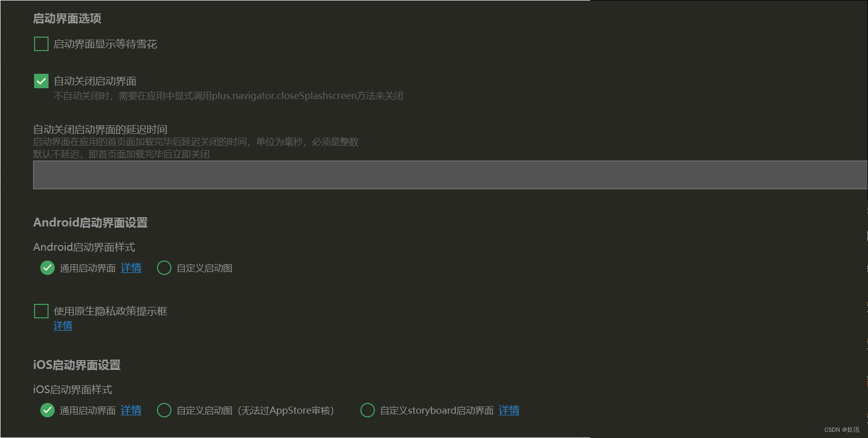Select 自定义storyboard启动界面 radio button
This screenshot has height=438, width=868.
pos(368,410)
